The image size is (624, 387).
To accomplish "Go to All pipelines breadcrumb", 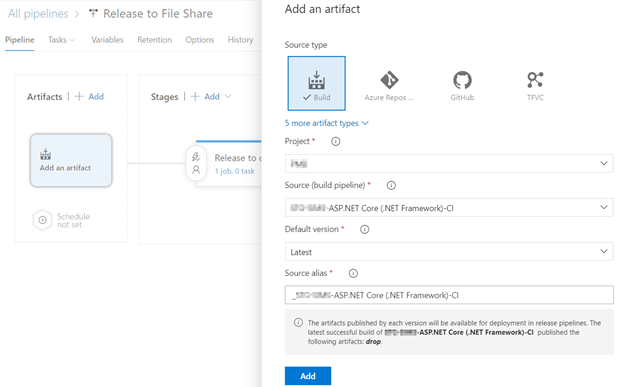I will point(38,14).
